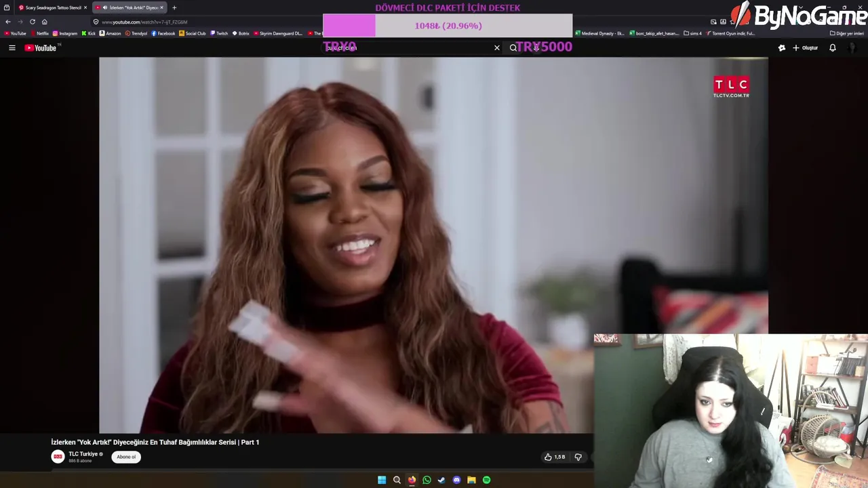Open the Social Club bookmark
The image size is (868, 488).
pyautogui.click(x=193, y=33)
